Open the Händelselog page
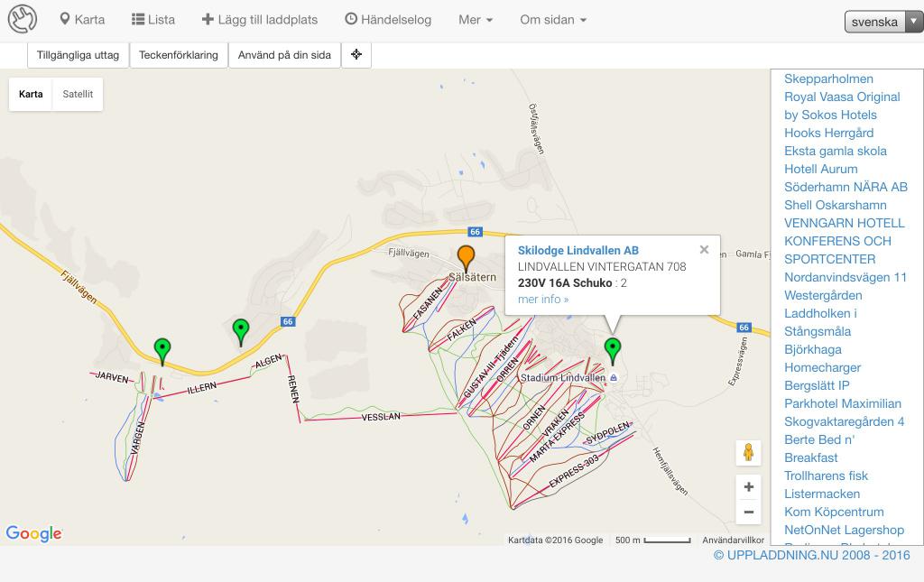This screenshot has width=924, height=582. 388,20
